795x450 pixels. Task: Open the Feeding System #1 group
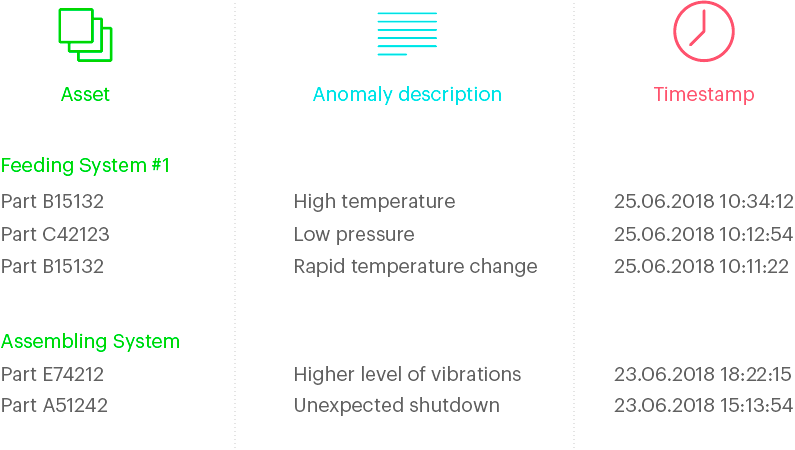(x=85, y=166)
